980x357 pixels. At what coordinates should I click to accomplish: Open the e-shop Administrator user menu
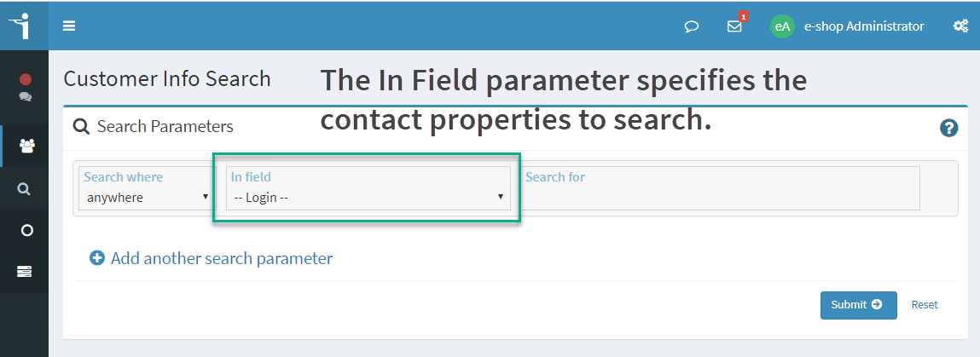864,26
